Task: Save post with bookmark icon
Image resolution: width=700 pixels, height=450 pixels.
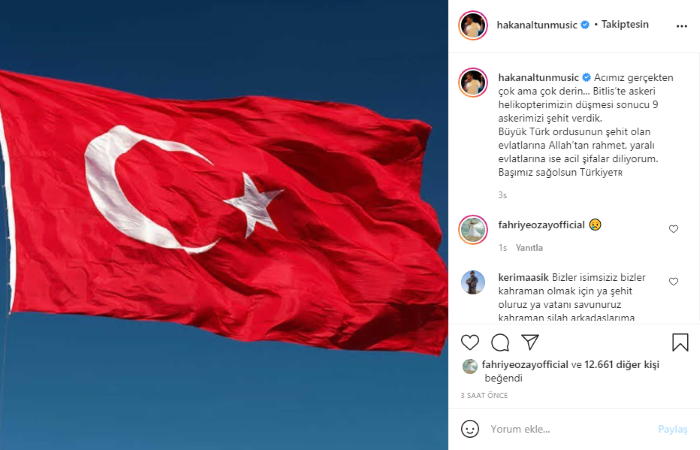Action: 680,342
